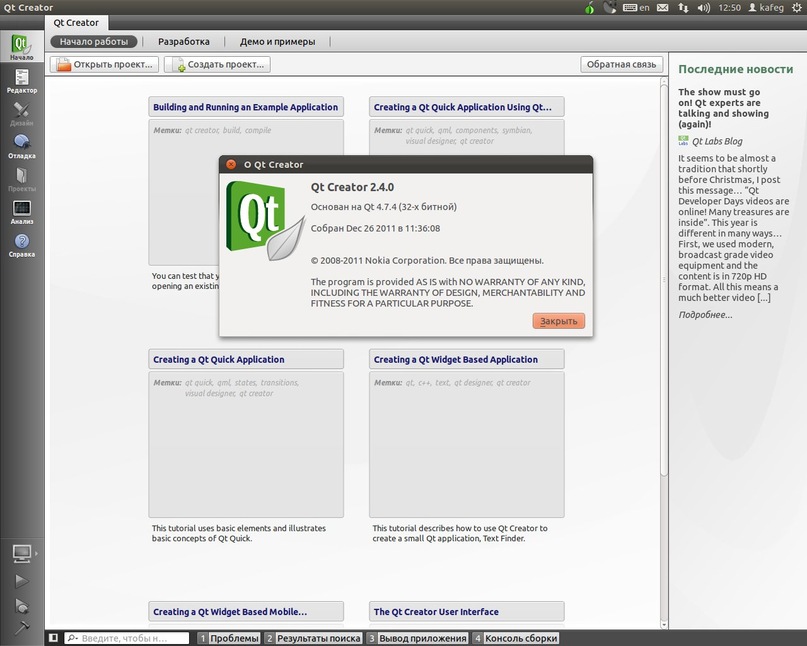Open the keyboard layout en indicator

(636, 8)
